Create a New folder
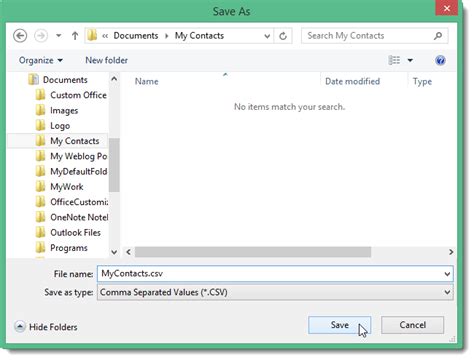The height and width of the screenshot is (360, 474). (106, 60)
